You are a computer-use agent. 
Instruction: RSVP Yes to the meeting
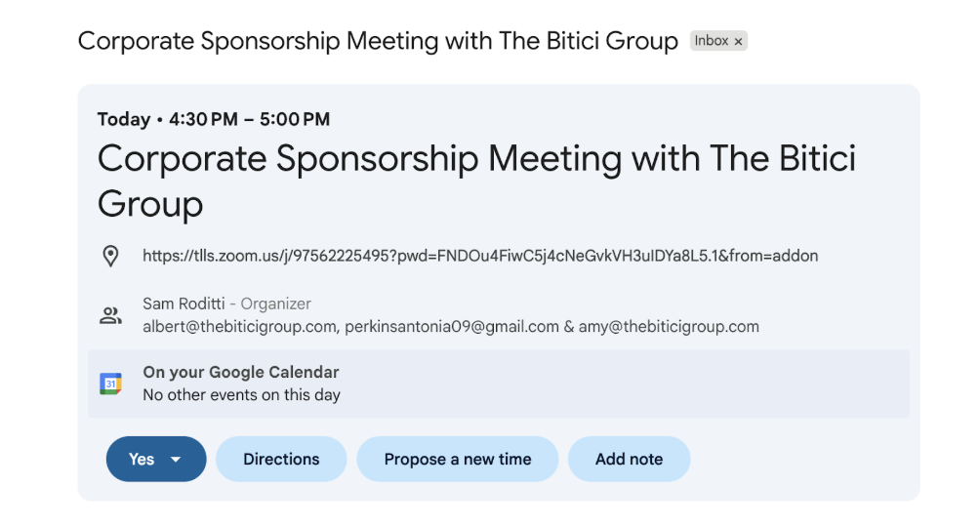(142, 460)
